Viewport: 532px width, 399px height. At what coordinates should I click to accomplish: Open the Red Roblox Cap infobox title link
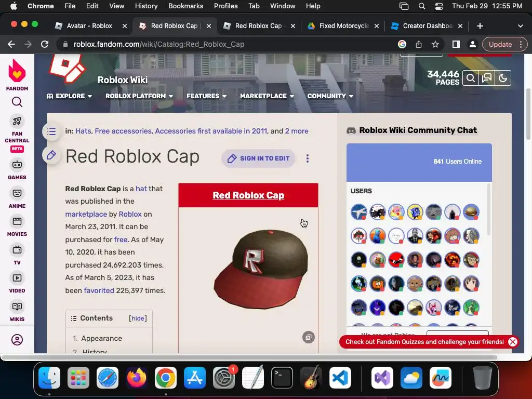tap(248, 195)
